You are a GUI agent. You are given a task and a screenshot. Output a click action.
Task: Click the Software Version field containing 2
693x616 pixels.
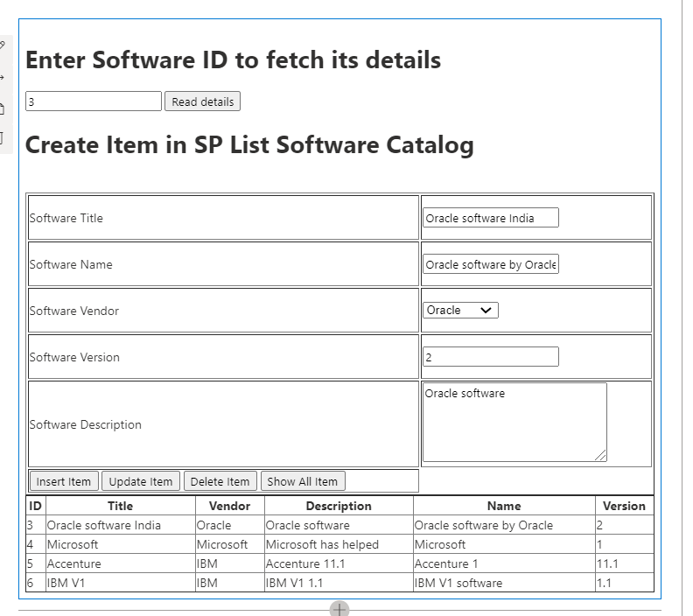tap(491, 357)
